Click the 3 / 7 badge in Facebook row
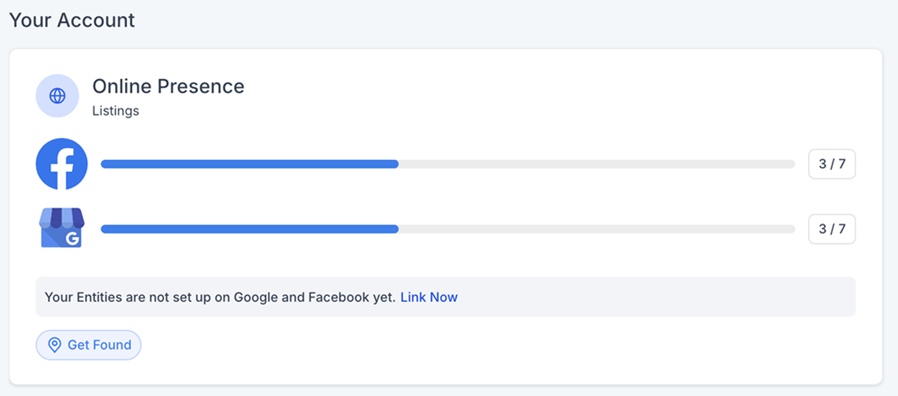898x396 pixels. pyautogui.click(x=832, y=164)
